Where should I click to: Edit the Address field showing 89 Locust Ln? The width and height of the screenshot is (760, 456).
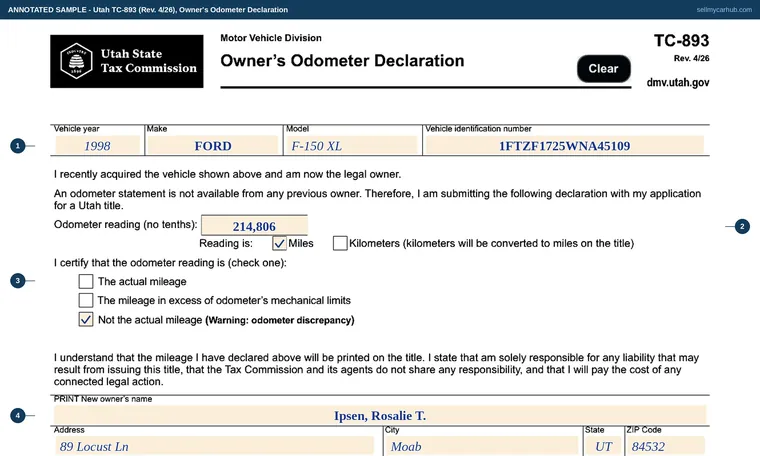(214, 446)
